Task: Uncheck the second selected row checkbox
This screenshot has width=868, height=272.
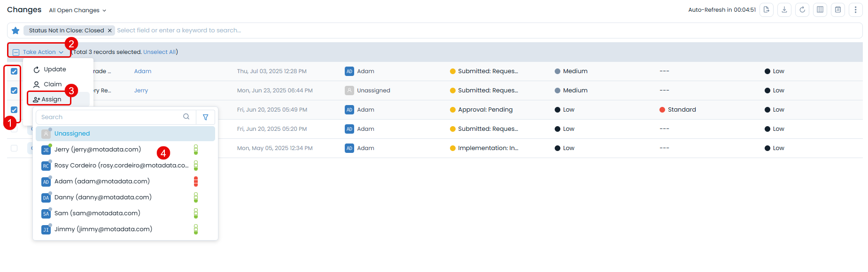Action: [14, 91]
